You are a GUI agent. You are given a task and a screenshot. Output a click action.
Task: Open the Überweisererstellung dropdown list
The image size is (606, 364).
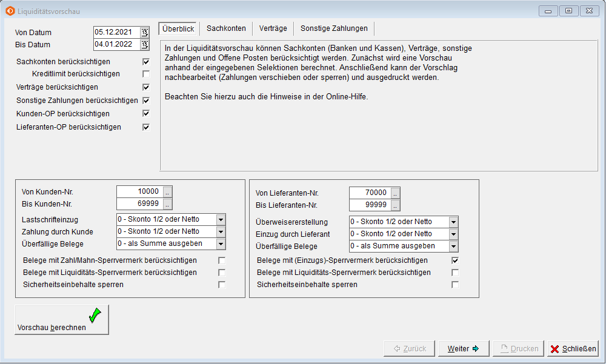point(453,222)
